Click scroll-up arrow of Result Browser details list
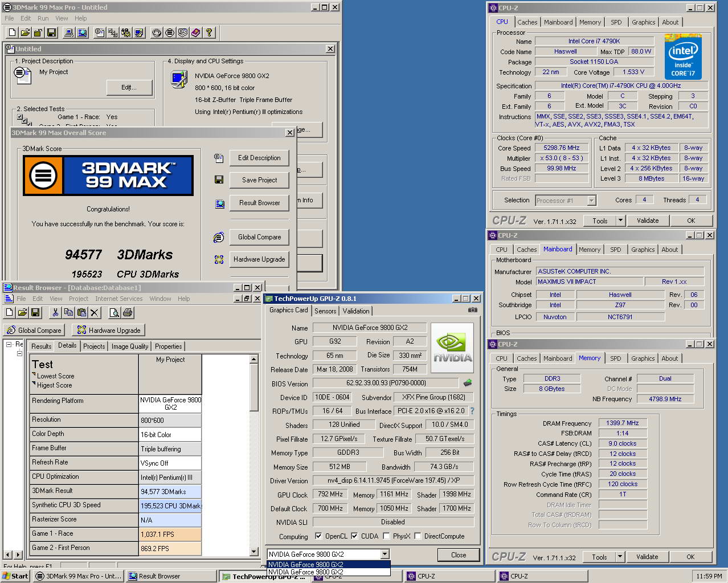728x583 pixels. [254, 360]
